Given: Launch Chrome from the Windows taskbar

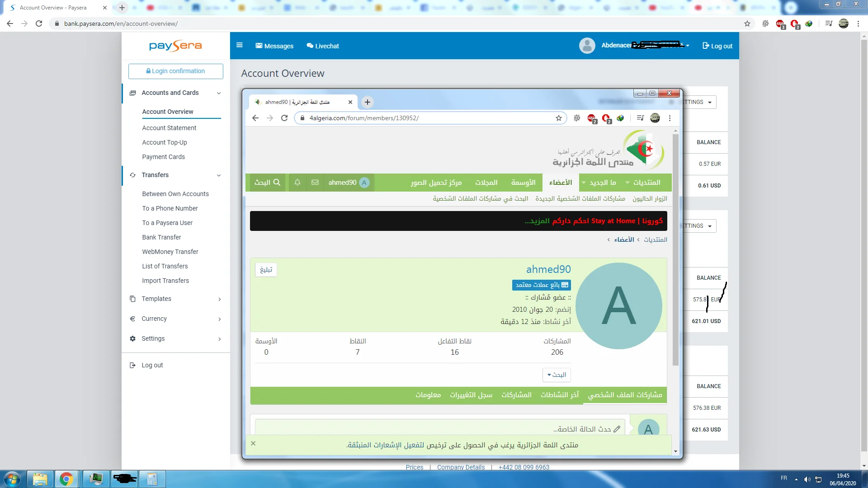Looking at the screenshot, I should (x=66, y=479).
